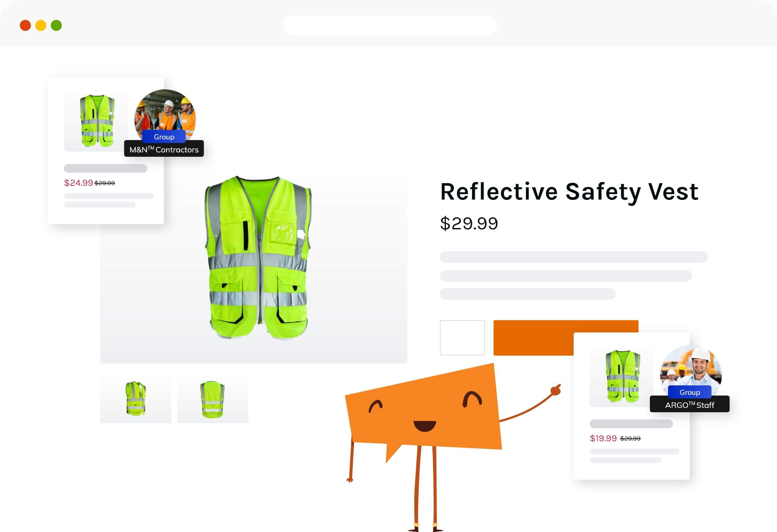Screen dimensions: 777x532
Task: Click the blue Group badge above M&N Contractors
Action: 164,136
